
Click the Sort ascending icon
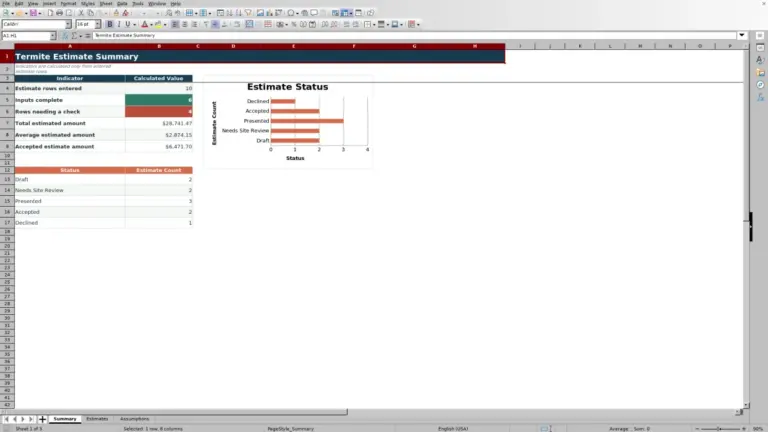tap(229, 13)
